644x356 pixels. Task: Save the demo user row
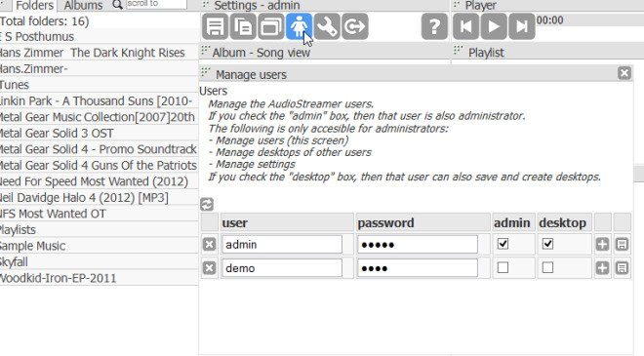[622, 268]
